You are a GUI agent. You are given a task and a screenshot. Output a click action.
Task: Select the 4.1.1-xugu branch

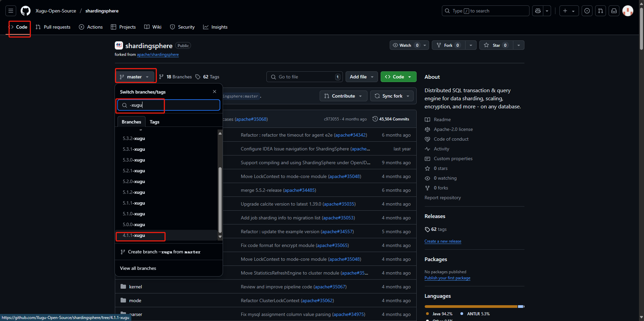click(134, 235)
